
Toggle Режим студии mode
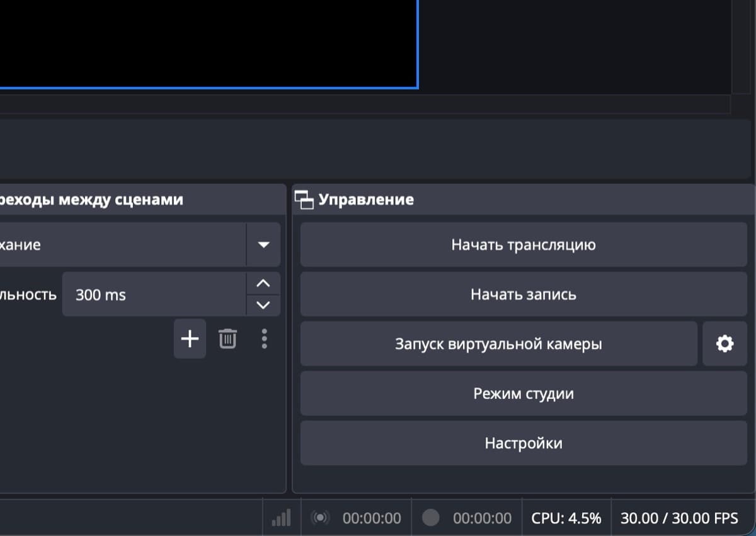pos(523,394)
